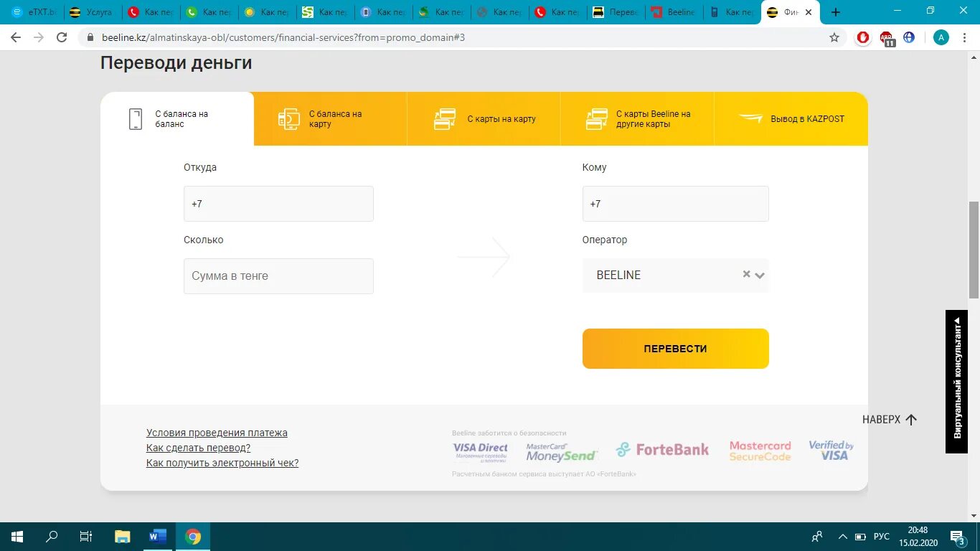This screenshot has height=551, width=980.
Task: Go back with browser back arrow
Action: point(16,37)
